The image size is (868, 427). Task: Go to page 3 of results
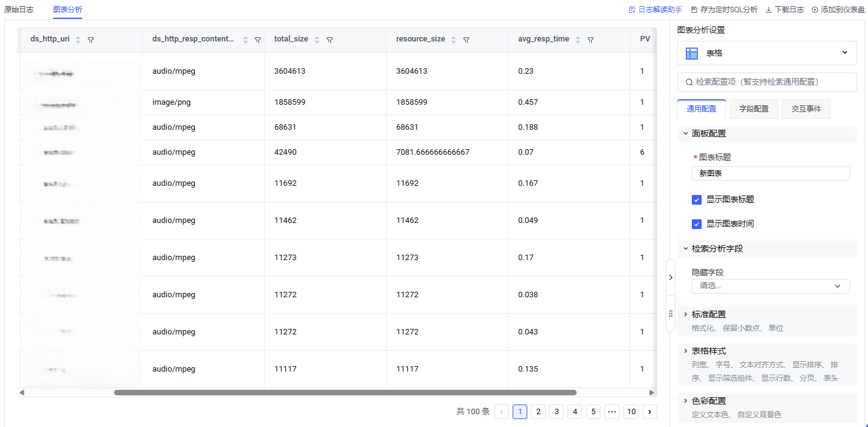pos(556,412)
